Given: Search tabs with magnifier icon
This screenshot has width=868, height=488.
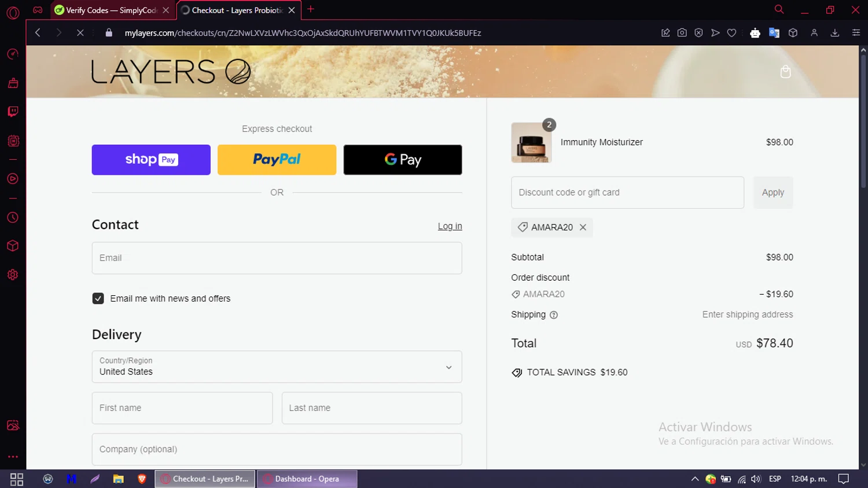Looking at the screenshot, I should pyautogui.click(x=779, y=9).
